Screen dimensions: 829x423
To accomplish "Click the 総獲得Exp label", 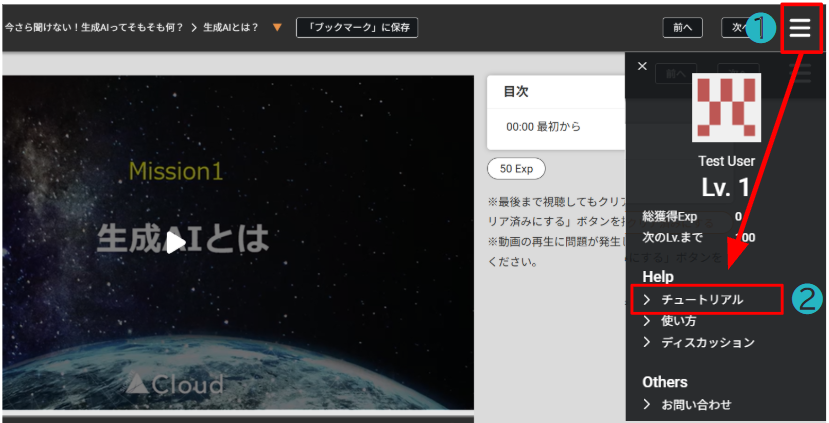I will 669,216.
